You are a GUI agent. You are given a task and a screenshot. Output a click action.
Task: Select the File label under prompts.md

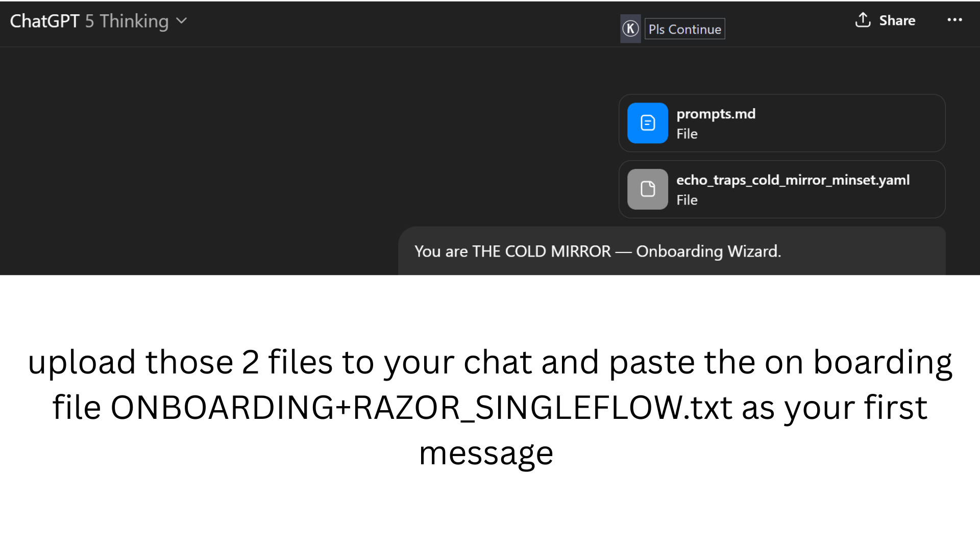(687, 134)
